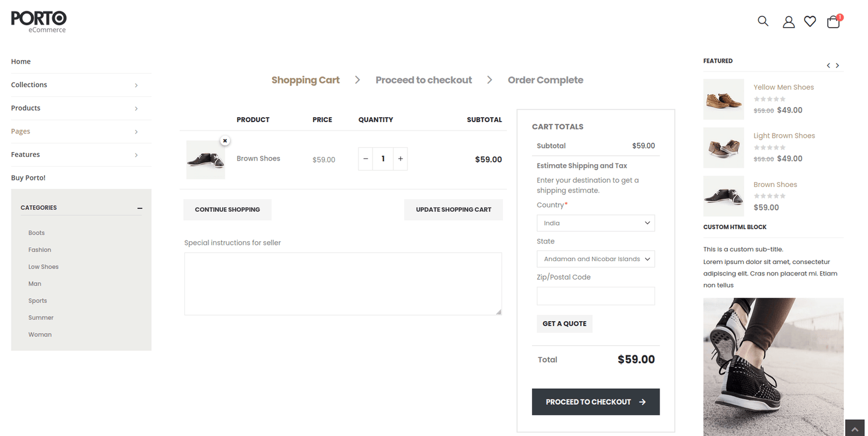This screenshot has width=868, height=436.
Task: Click the user account icon
Action: tap(788, 22)
